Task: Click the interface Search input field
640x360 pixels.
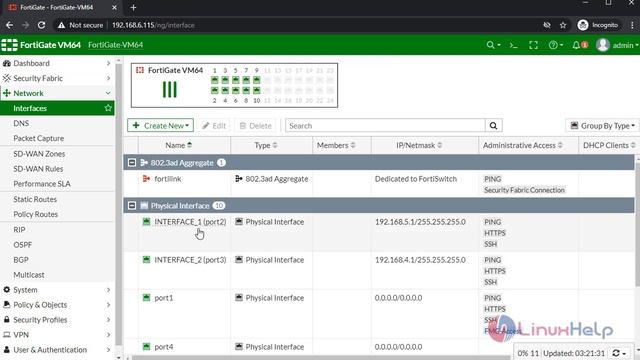Action: [386, 126]
